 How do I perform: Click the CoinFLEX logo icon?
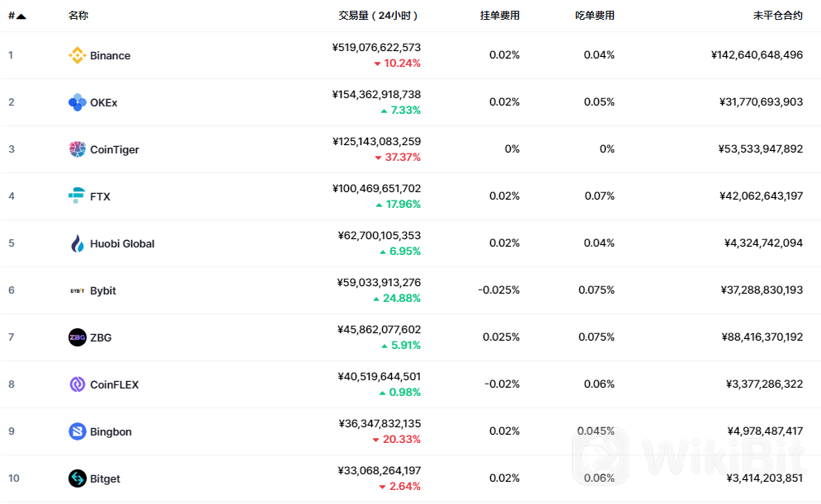coord(77,384)
